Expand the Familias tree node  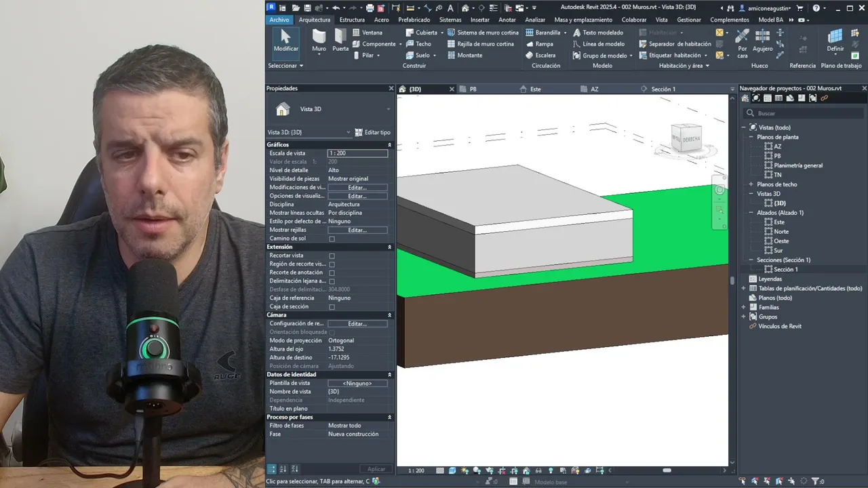744,307
